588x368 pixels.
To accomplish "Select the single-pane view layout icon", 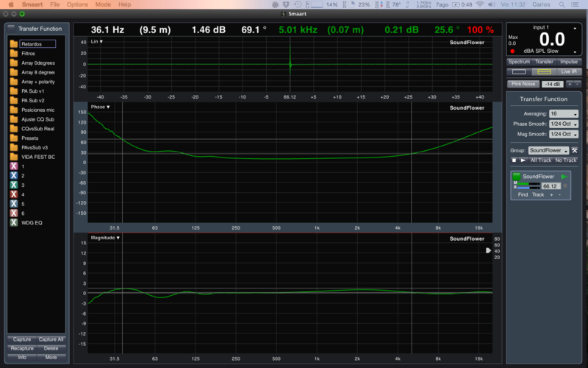I will (519, 71).
